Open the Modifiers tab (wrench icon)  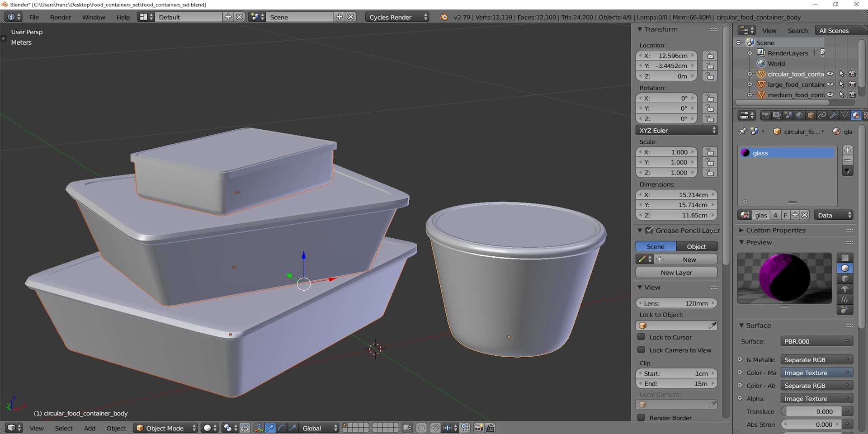tap(833, 115)
